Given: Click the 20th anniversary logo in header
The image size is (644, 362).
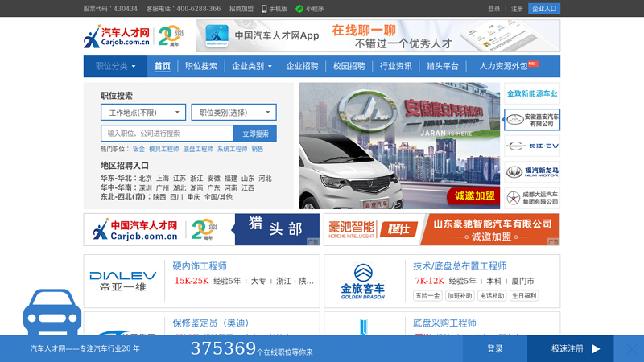Looking at the screenshot, I should 171,36.
